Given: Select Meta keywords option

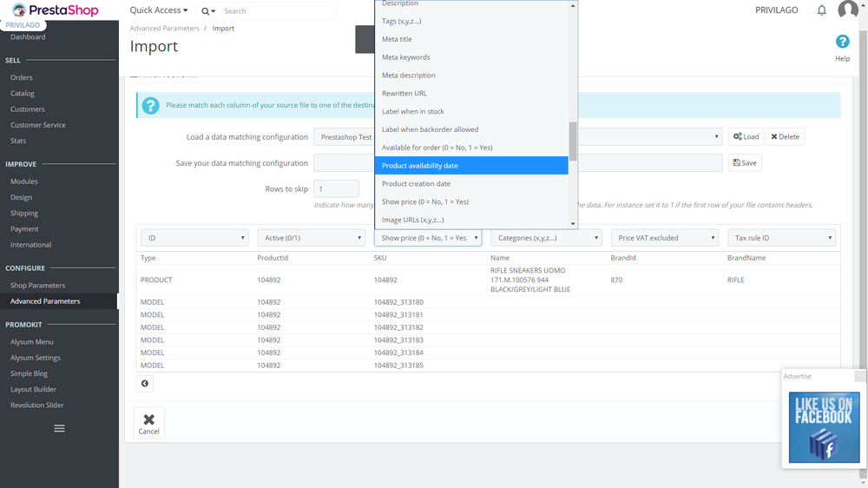Looking at the screenshot, I should (x=471, y=57).
